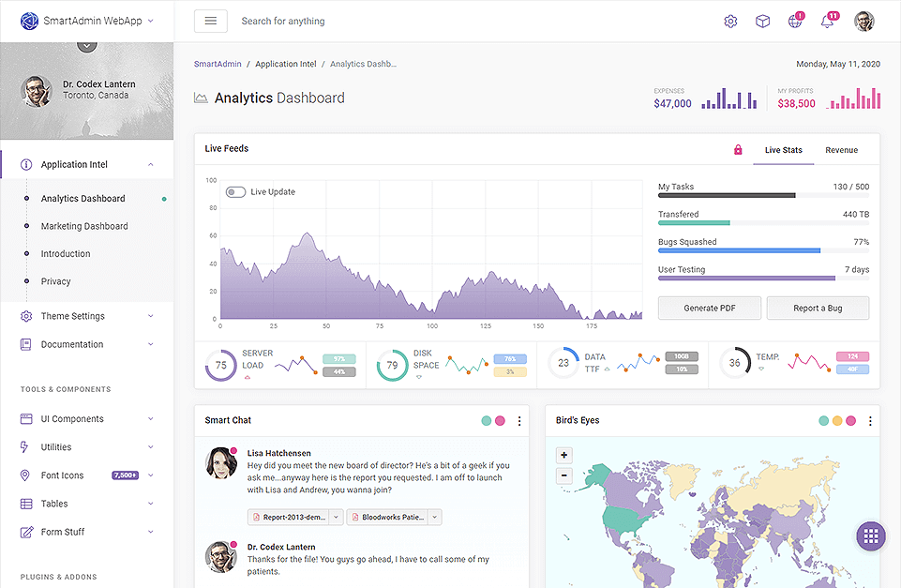The width and height of the screenshot is (901, 588).
Task: Click the cube apps icon in header
Action: [x=762, y=22]
